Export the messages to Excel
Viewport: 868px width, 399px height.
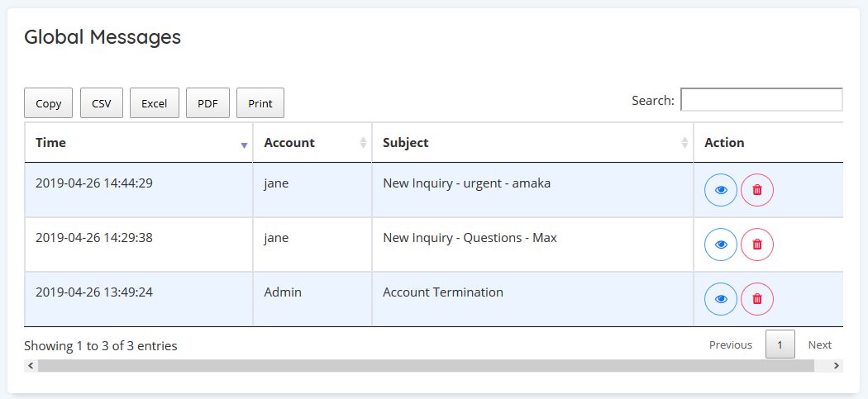coord(155,103)
